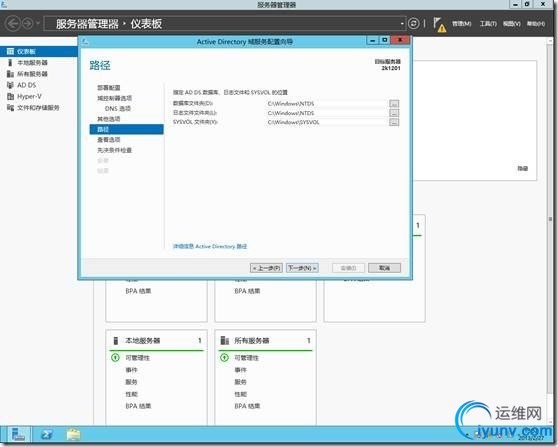This screenshot has height=447, width=558.
Task: Go to the 先决条件检查 wizard step
Action: [x=115, y=150]
